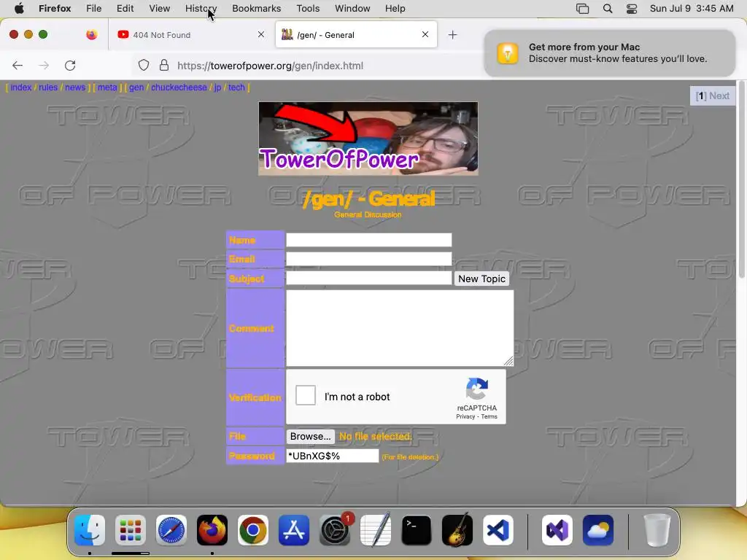
Task: Open System Settings from the Dock
Action: [335, 530]
